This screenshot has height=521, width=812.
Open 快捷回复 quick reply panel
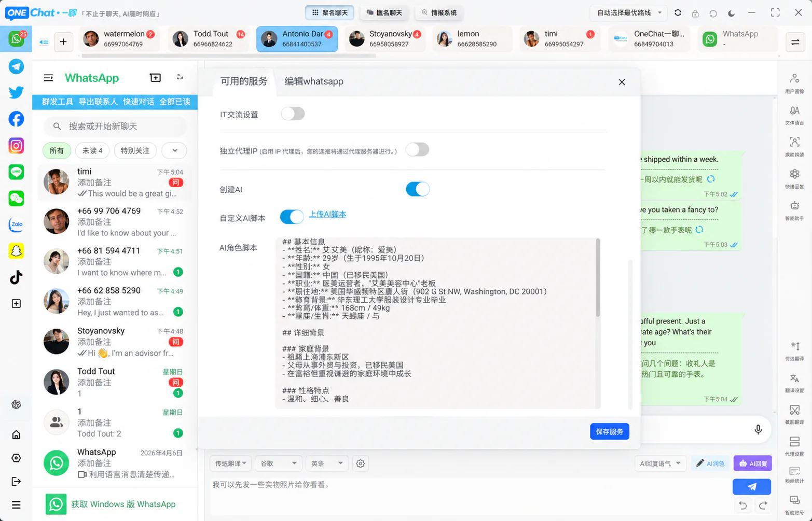[x=794, y=178]
